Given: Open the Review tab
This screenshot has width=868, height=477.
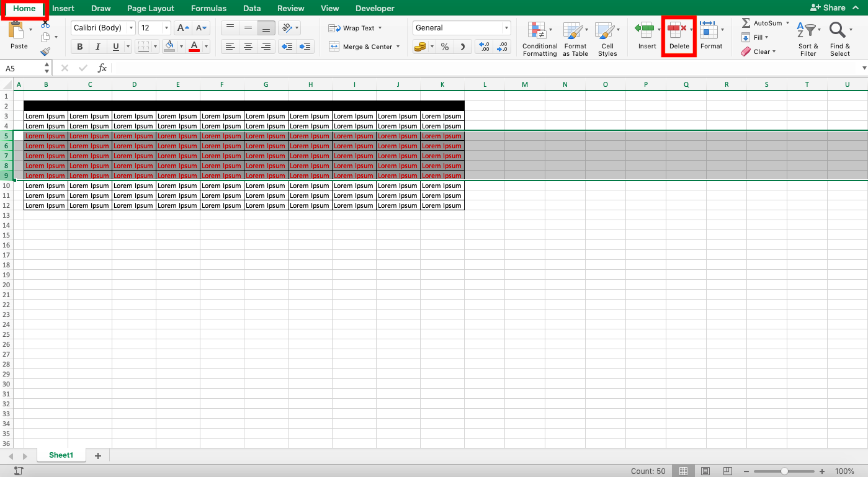Looking at the screenshot, I should point(291,8).
